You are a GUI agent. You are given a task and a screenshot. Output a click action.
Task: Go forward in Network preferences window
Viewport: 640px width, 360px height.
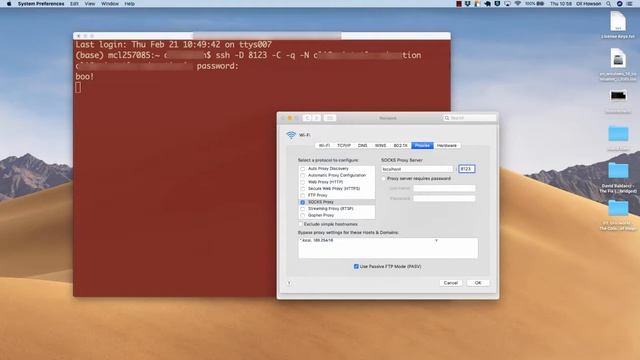(317, 118)
